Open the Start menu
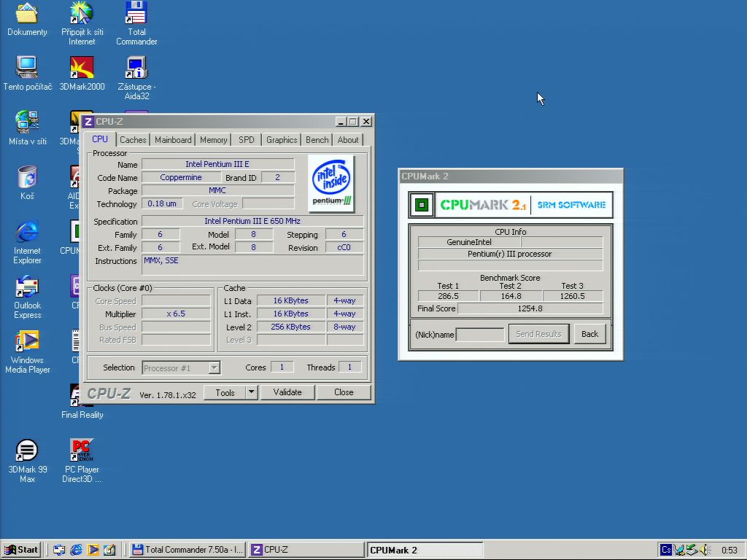Image resolution: width=747 pixels, height=560 pixels. [x=21, y=550]
